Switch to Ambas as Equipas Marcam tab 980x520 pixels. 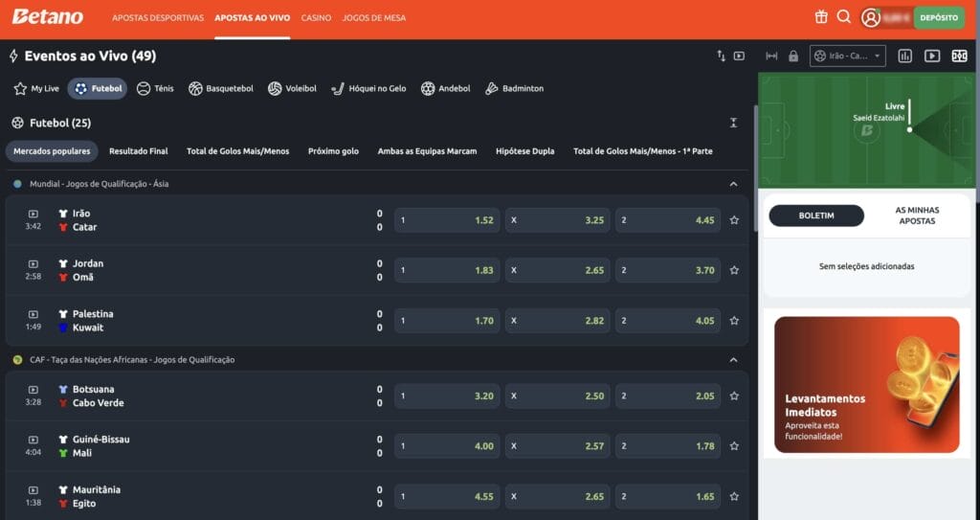click(427, 150)
